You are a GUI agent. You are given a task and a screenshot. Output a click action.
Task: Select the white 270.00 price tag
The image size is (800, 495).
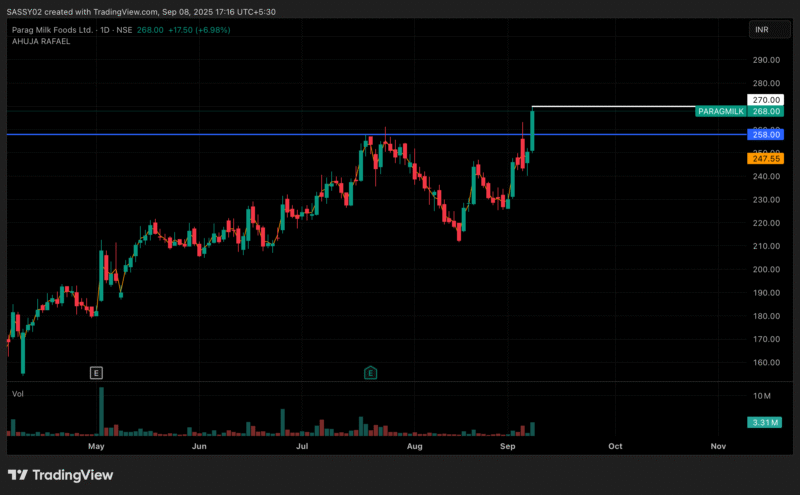point(765,100)
